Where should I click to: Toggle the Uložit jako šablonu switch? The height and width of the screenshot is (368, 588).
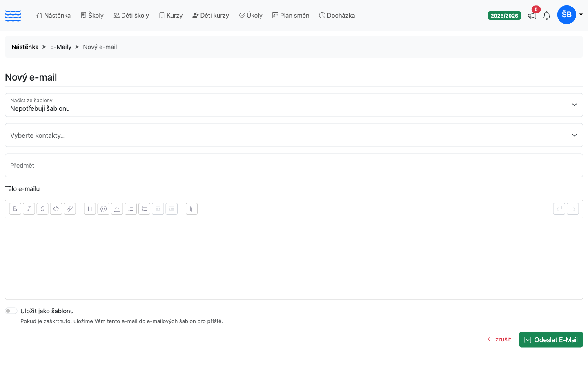click(x=11, y=311)
